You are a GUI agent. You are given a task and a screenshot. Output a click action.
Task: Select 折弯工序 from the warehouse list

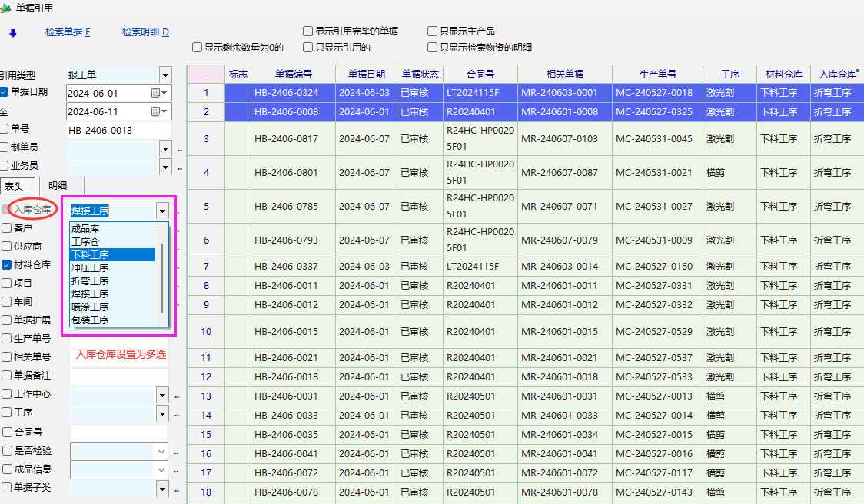tap(90, 281)
